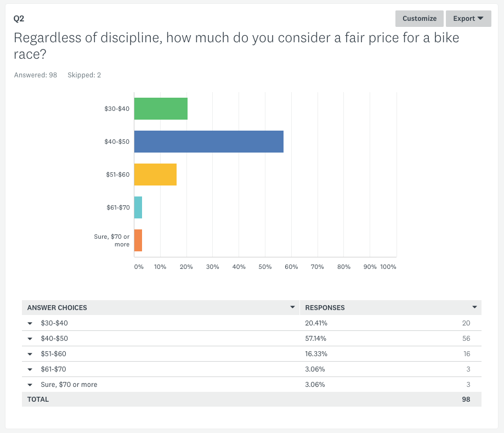Click the 'Answered: 98' text
The width and height of the screenshot is (504, 433).
36,75
